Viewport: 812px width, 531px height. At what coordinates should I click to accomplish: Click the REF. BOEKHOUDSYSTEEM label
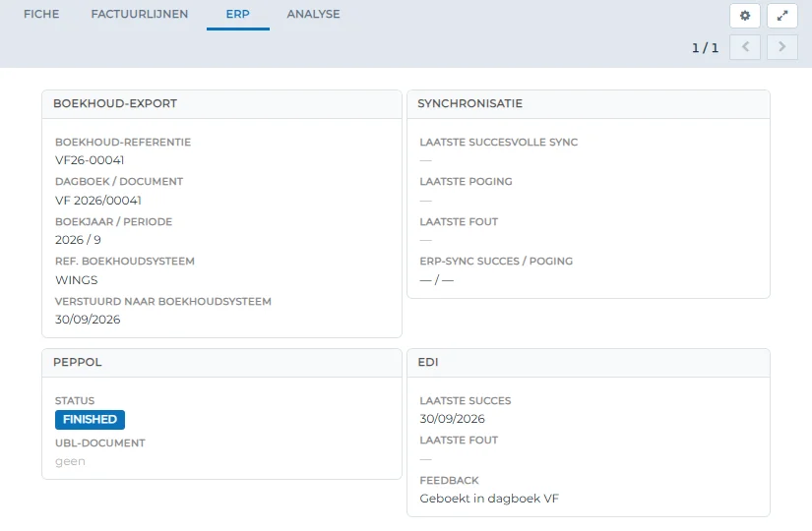[125, 262]
